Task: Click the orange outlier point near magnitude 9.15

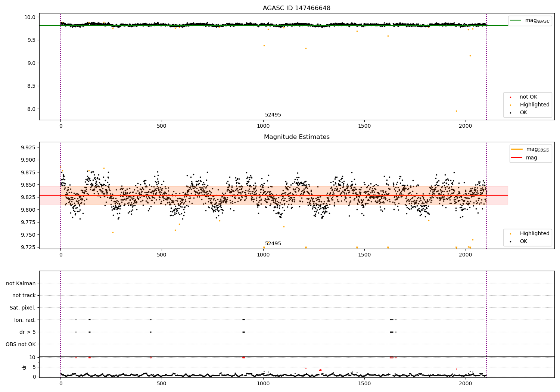Action: click(x=470, y=56)
